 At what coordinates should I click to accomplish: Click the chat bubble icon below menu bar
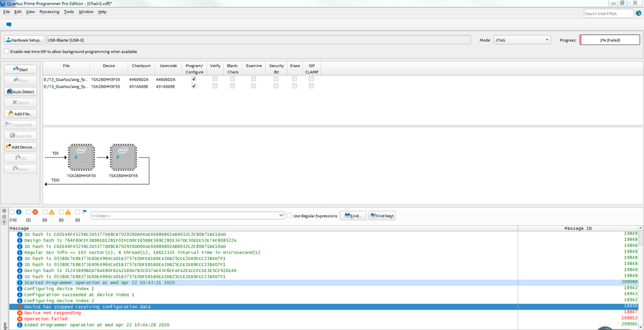[9, 25]
